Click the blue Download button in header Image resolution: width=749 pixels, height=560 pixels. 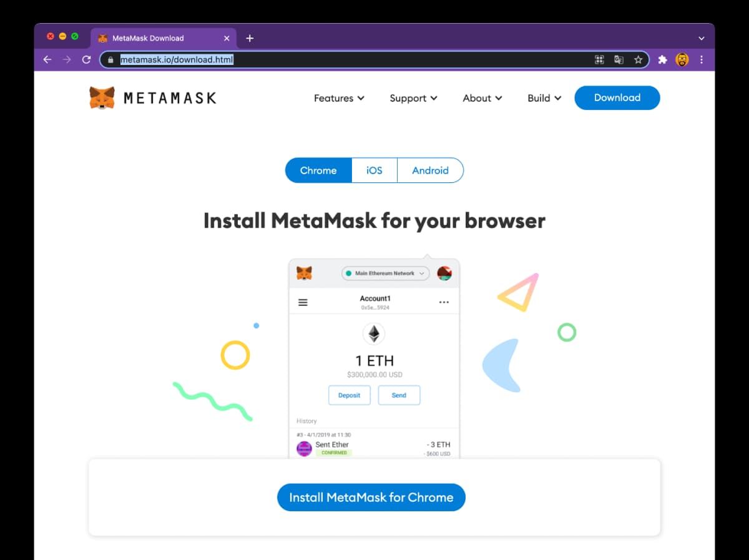pyautogui.click(x=617, y=98)
